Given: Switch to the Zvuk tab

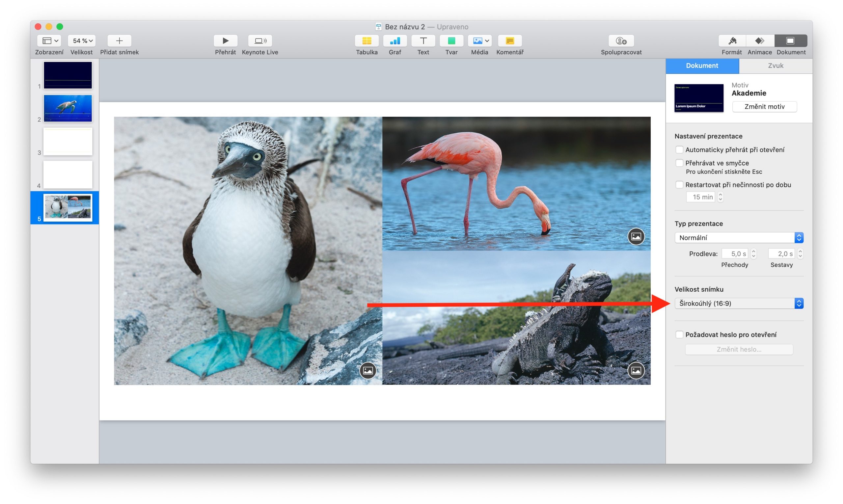Looking at the screenshot, I should pos(775,66).
